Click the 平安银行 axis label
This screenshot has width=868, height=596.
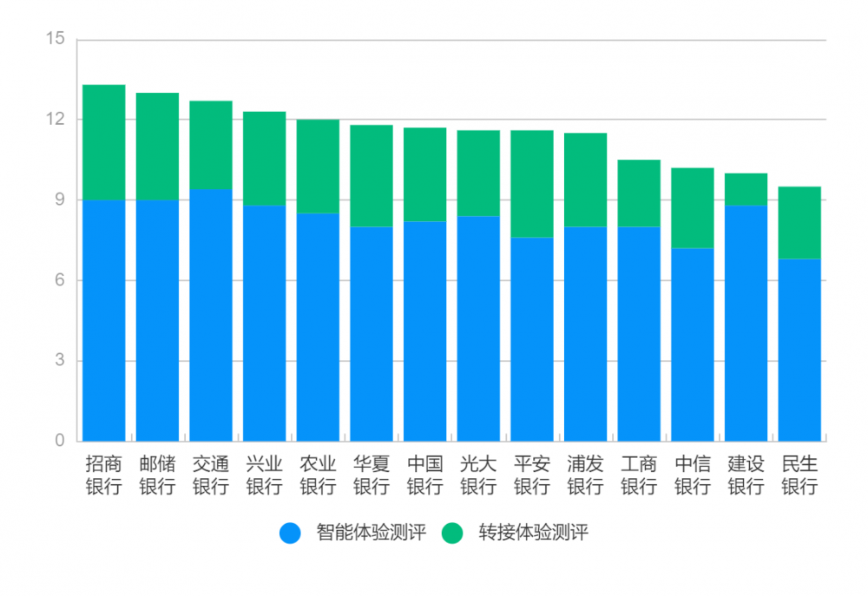pyautogui.click(x=532, y=475)
